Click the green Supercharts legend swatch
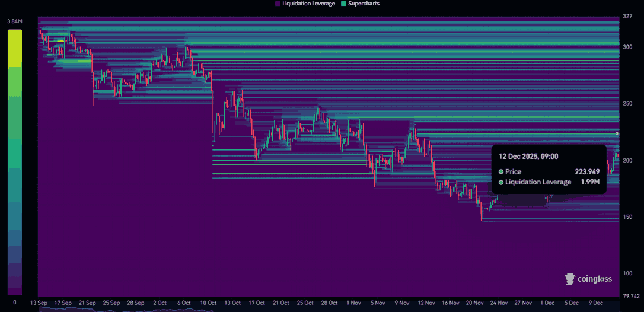644x312 pixels. click(x=342, y=4)
